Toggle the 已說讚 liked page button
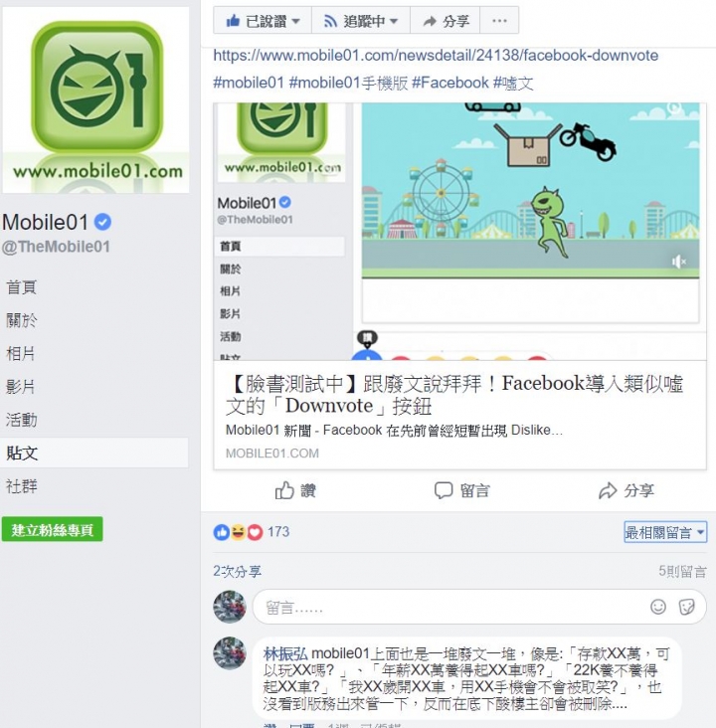 tap(263, 21)
